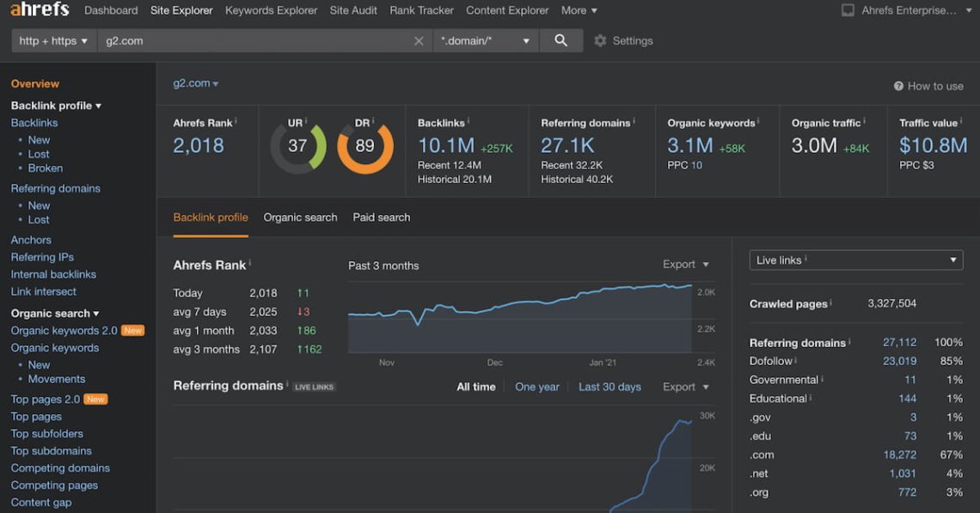Click the Ahrefs Rank line chart
This screenshot has width=980, height=513.
tap(520, 317)
